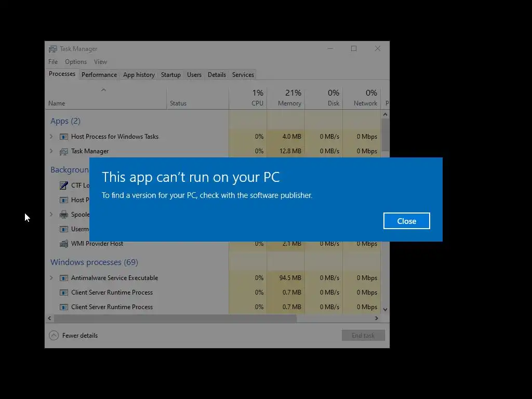Click Antimalware Service Executable icon
The height and width of the screenshot is (399, 532).
tap(64, 278)
